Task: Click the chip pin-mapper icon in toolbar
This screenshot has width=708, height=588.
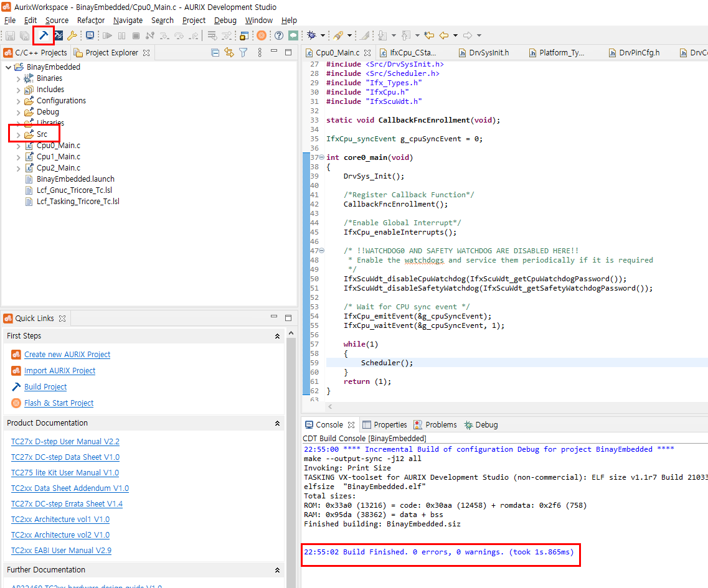Action: pyautogui.click(x=244, y=35)
